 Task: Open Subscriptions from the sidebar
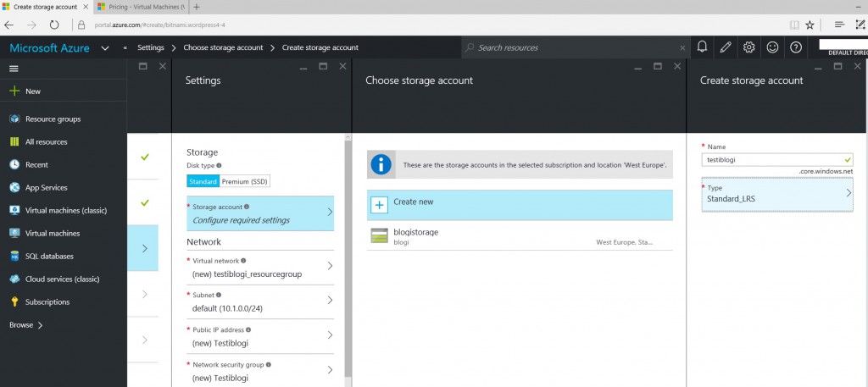pos(47,301)
